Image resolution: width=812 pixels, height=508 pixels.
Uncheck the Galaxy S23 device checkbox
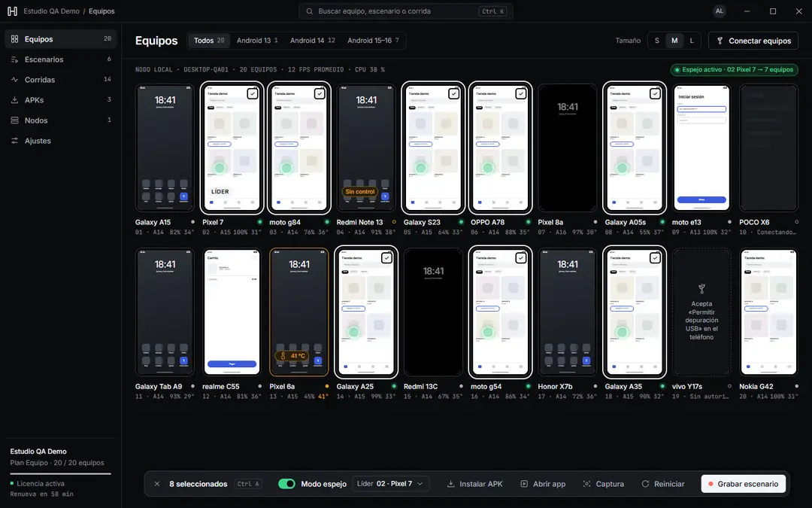click(453, 93)
